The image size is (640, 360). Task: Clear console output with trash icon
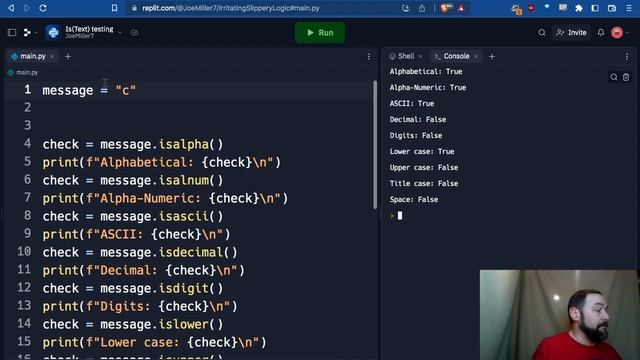[626, 77]
